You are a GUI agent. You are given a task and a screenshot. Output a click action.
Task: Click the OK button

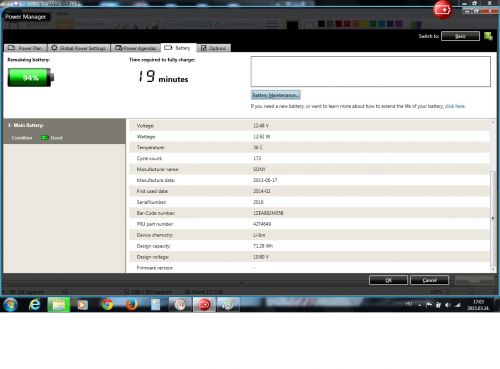click(388, 280)
